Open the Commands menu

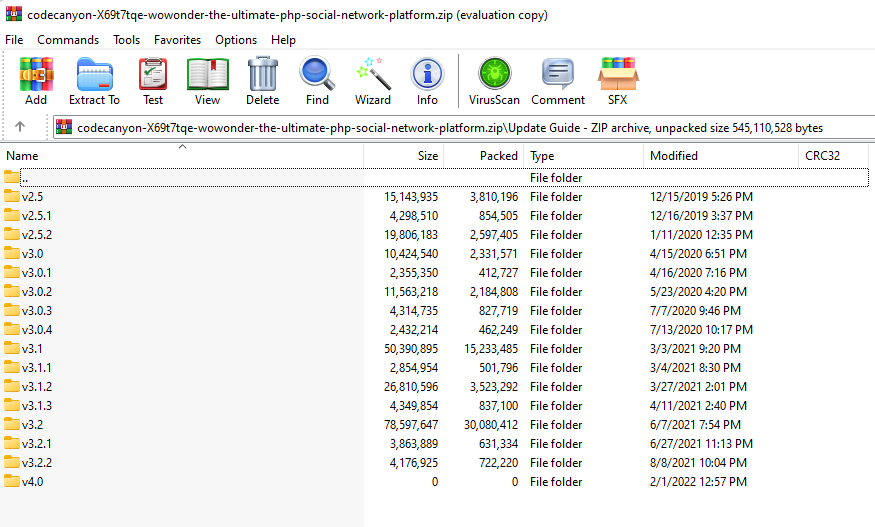tap(68, 40)
